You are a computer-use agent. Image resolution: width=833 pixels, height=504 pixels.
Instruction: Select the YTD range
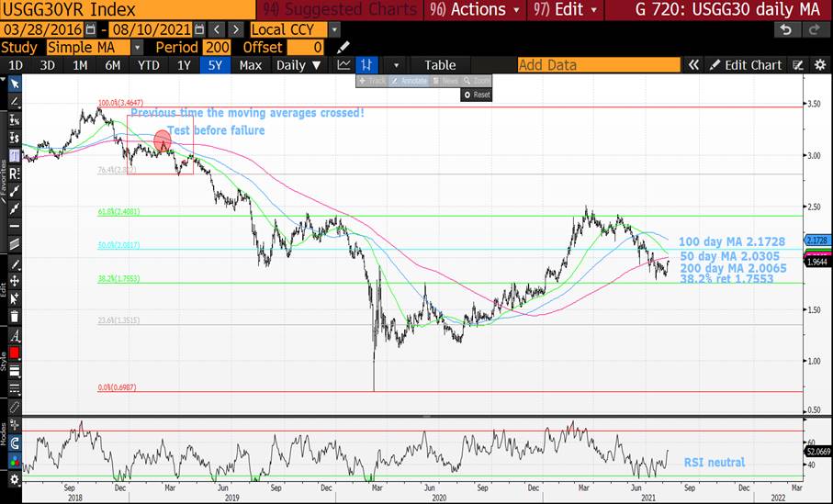pyautogui.click(x=148, y=65)
